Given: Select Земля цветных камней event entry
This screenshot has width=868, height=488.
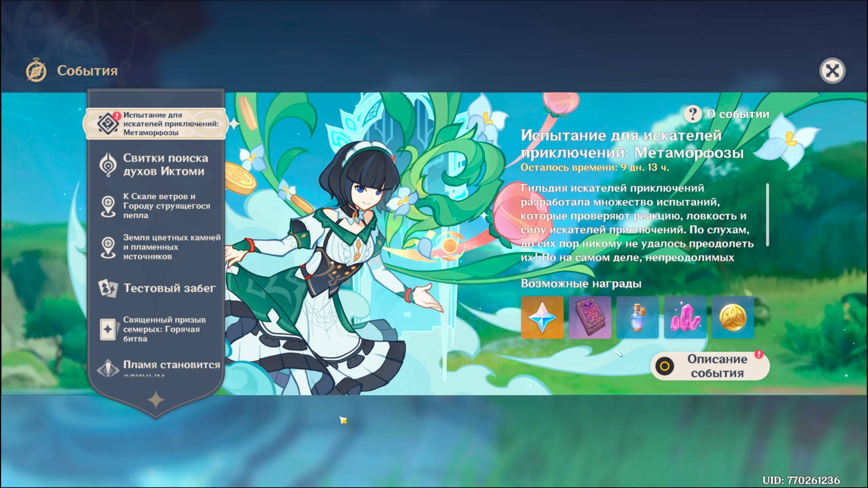Looking at the screenshot, I should [x=171, y=247].
